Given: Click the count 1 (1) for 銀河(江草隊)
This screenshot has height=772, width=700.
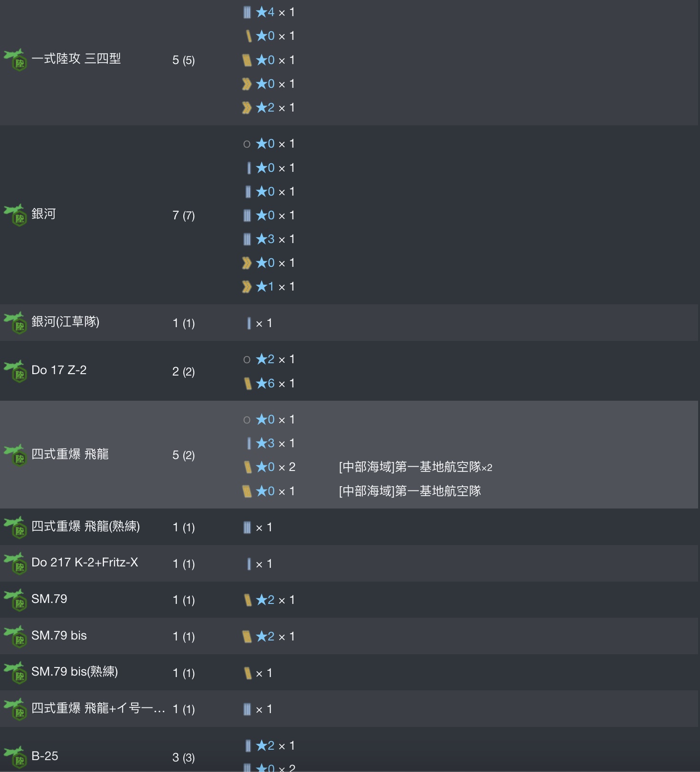Looking at the screenshot, I should 183,323.
